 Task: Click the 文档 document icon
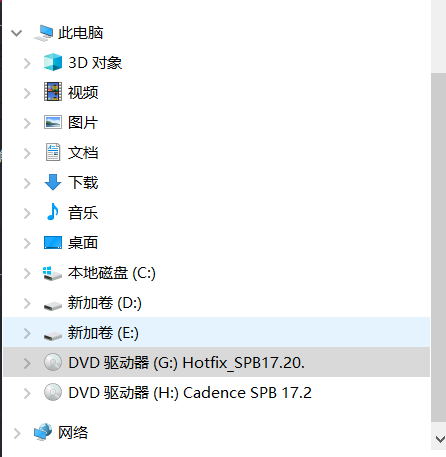pos(53,152)
